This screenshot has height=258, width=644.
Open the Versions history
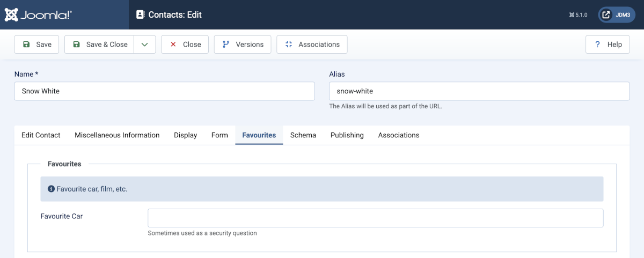pos(243,45)
